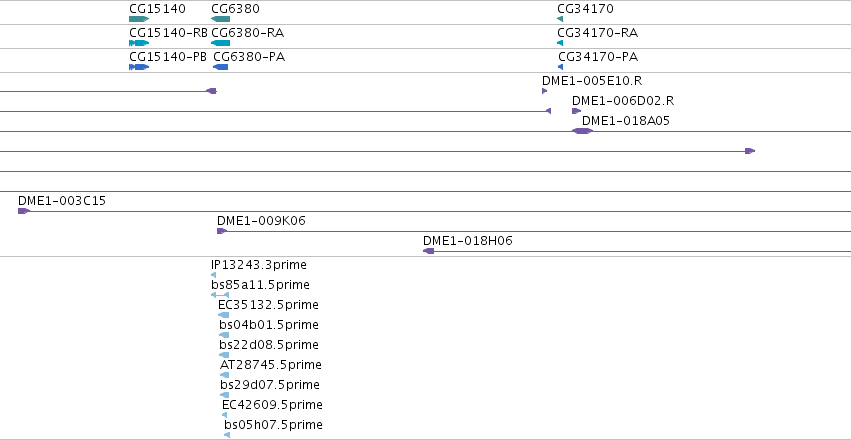Screen dimensions: 851x440
Task: Select protein label CG34170-PA
Action: click(598, 57)
